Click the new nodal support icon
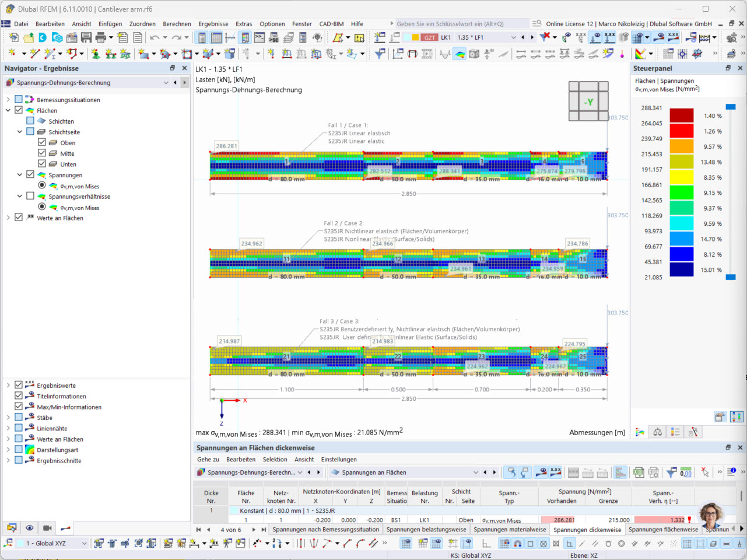Image resolution: width=747 pixels, height=560 pixels. click(x=96, y=54)
